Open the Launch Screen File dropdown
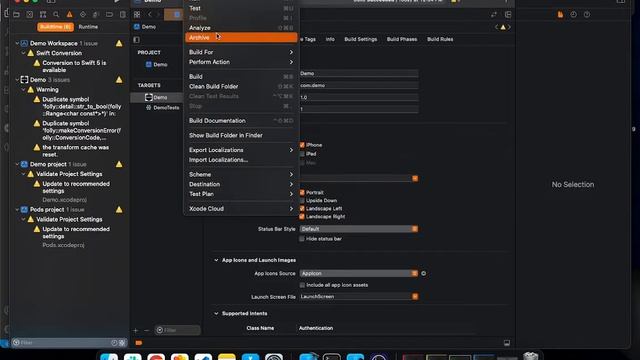The width and height of the screenshot is (640, 360). 359,297
